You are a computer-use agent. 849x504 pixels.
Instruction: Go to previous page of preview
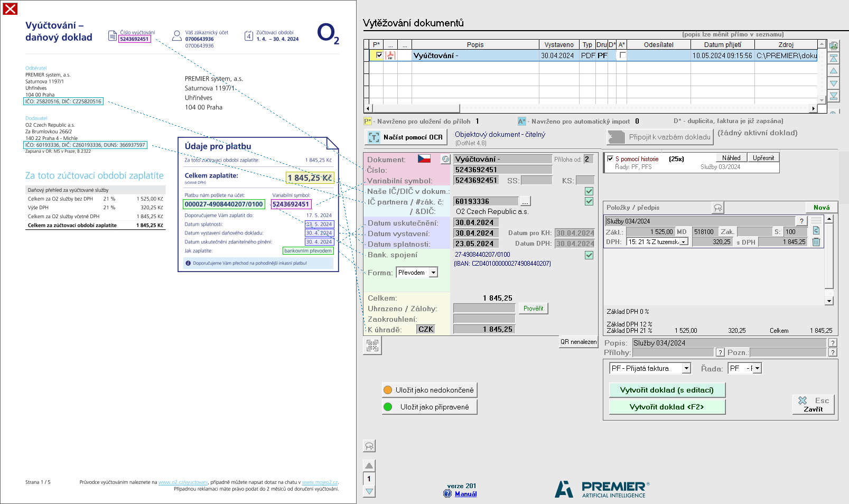coord(369,465)
